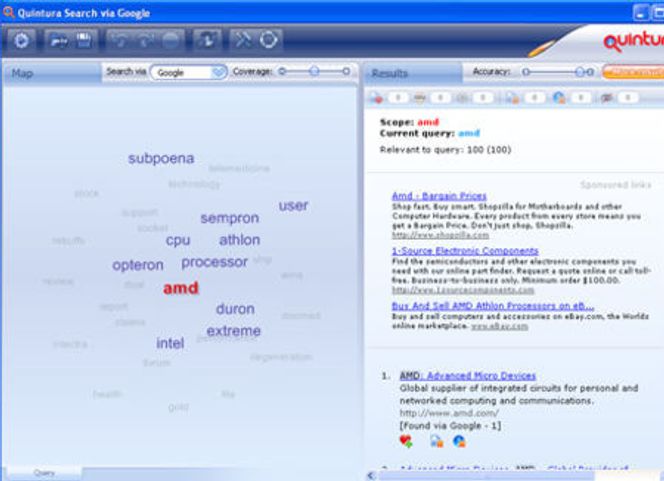Click the Quintura magnifier icon in title bar

pyautogui.click(x=8, y=12)
